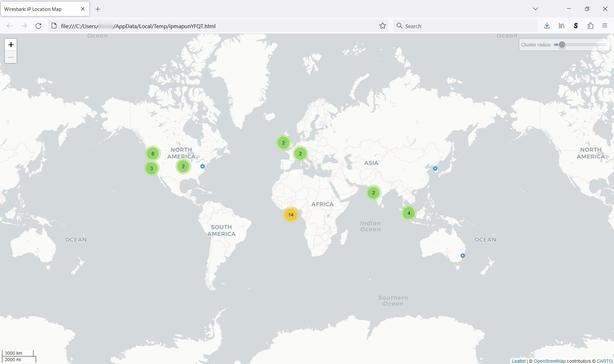Click the blue marker near Australia
The height and width of the screenshot is (364, 614).
coord(462,255)
